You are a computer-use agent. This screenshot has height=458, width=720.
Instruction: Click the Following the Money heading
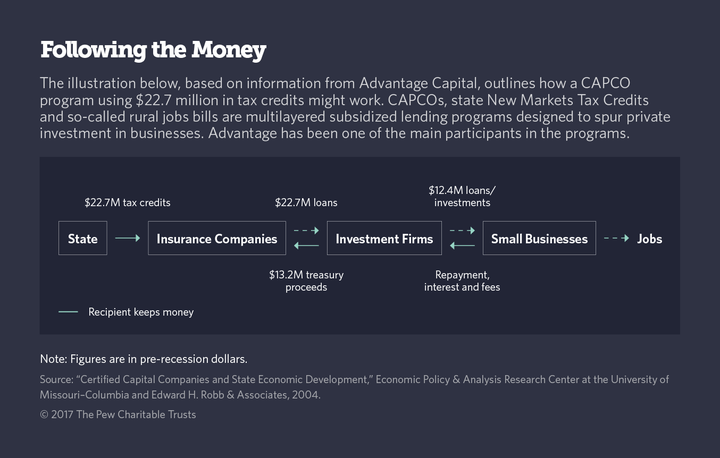(x=153, y=50)
